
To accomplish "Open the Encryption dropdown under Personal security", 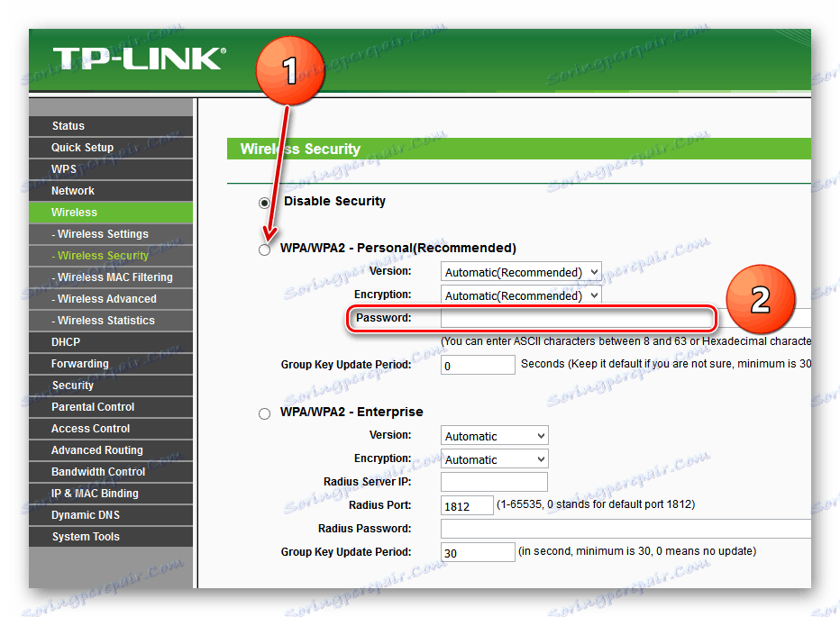I will click(x=520, y=295).
